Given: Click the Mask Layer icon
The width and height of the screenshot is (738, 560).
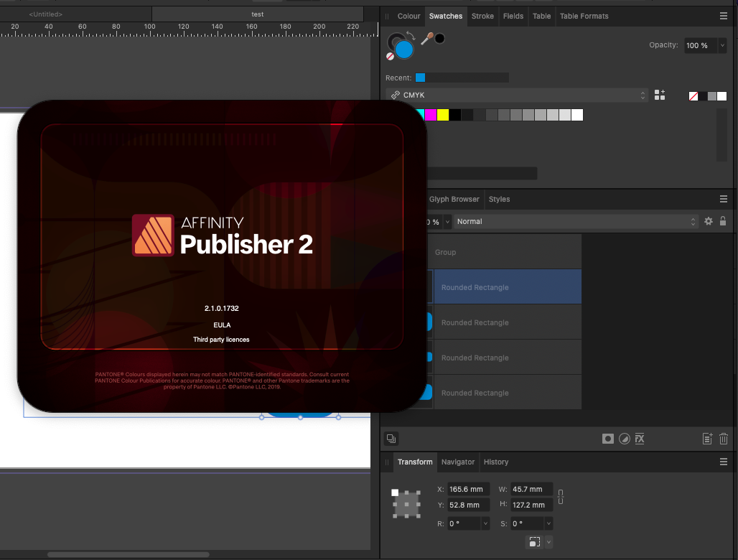Looking at the screenshot, I should (x=607, y=439).
